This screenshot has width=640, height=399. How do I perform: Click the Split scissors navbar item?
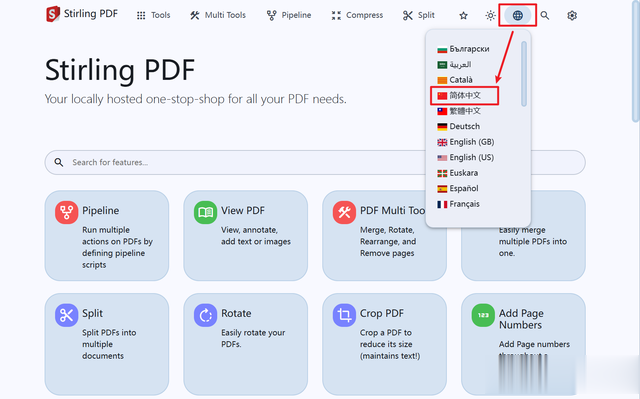tap(419, 16)
